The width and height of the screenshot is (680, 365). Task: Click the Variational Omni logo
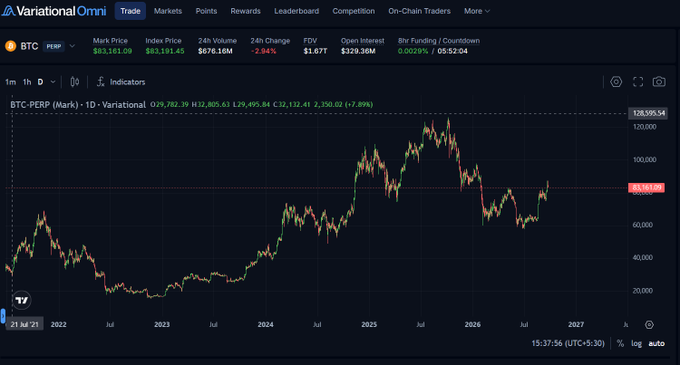coord(54,11)
